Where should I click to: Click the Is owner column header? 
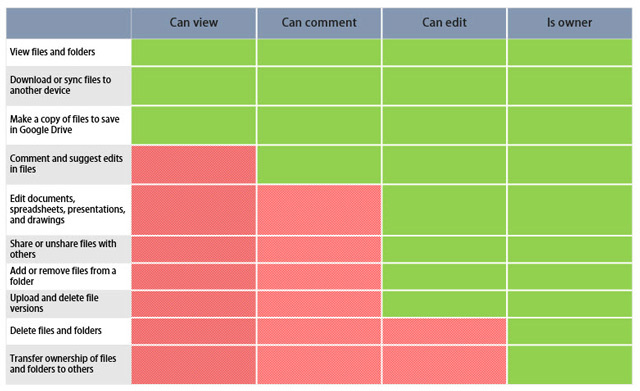(x=570, y=23)
